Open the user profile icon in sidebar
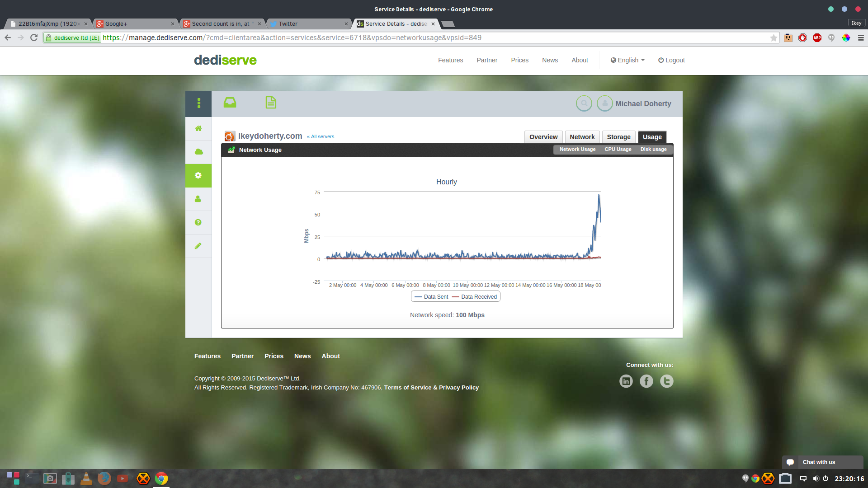The image size is (868, 488). tap(198, 199)
